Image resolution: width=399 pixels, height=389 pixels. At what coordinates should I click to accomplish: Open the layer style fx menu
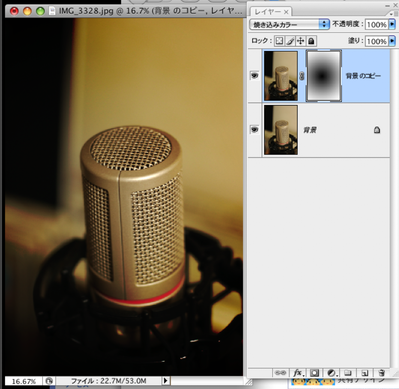tap(298, 373)
